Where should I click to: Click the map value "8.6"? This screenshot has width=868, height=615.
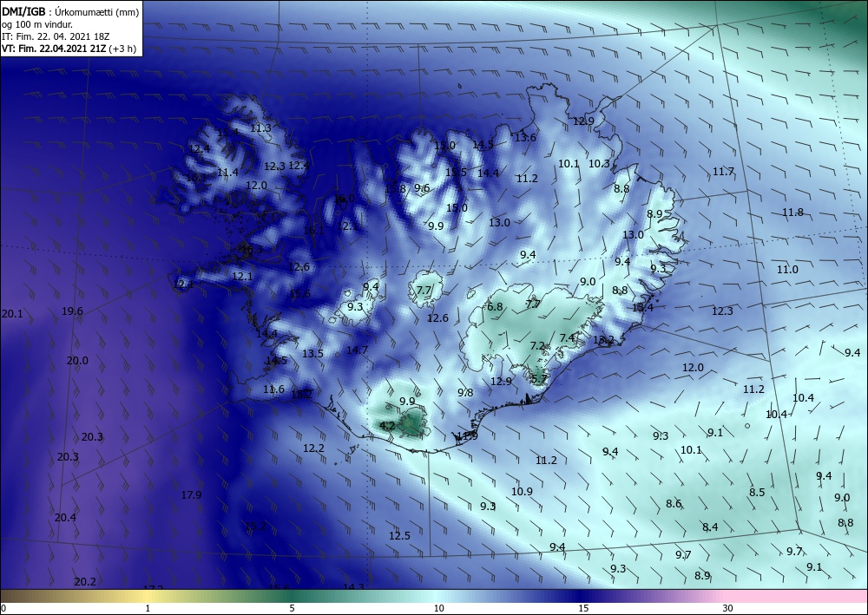(674, 503)
